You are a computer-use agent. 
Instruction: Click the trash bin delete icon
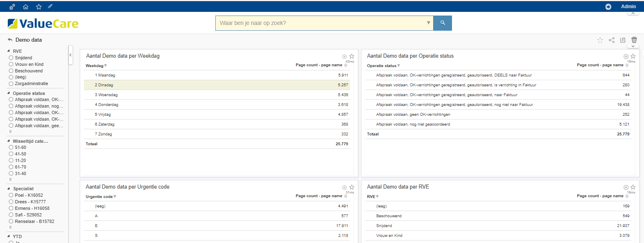pyautogui.click(x=634, y=40)
